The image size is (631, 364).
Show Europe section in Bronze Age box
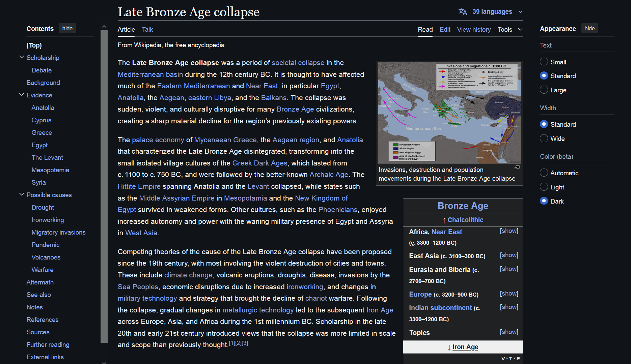click(509, 294)
